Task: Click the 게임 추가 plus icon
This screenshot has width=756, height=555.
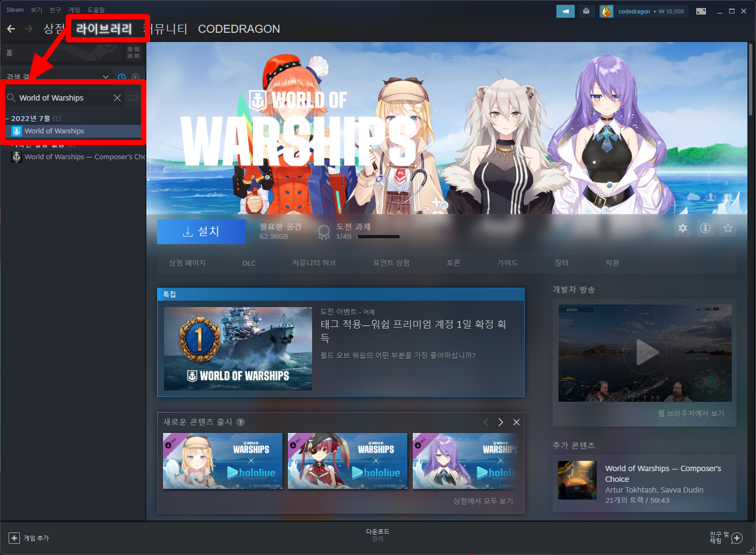Action: (14, 538)
